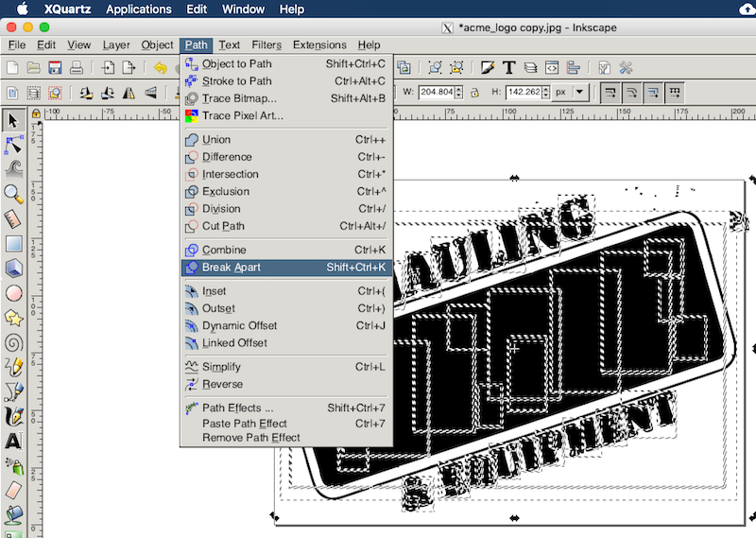Click the yellow Undo arrow icon
The width and height of the screenshot is (756, 538).
coord(160,67)
